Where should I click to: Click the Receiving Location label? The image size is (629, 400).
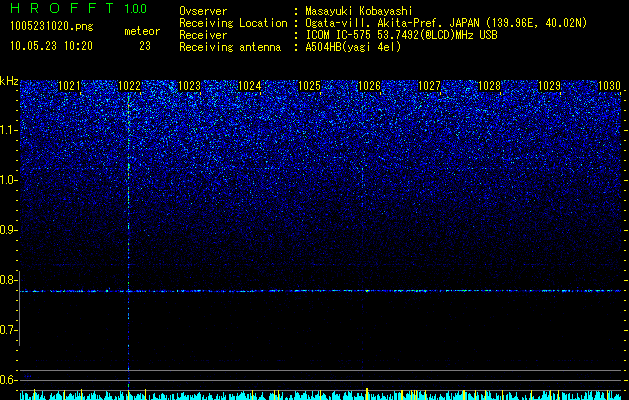[233, 23]
